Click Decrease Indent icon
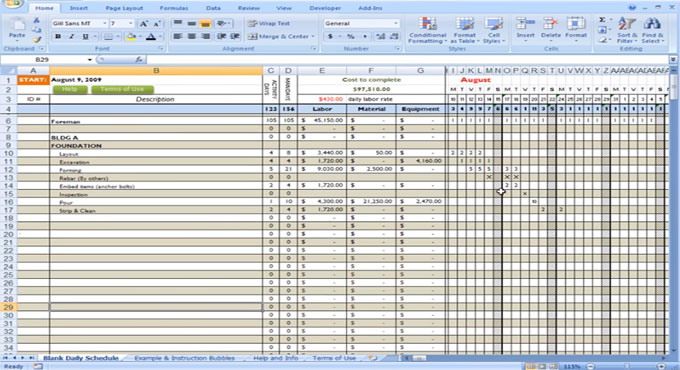This screenshot has width=680, height=370. point(222,36)
